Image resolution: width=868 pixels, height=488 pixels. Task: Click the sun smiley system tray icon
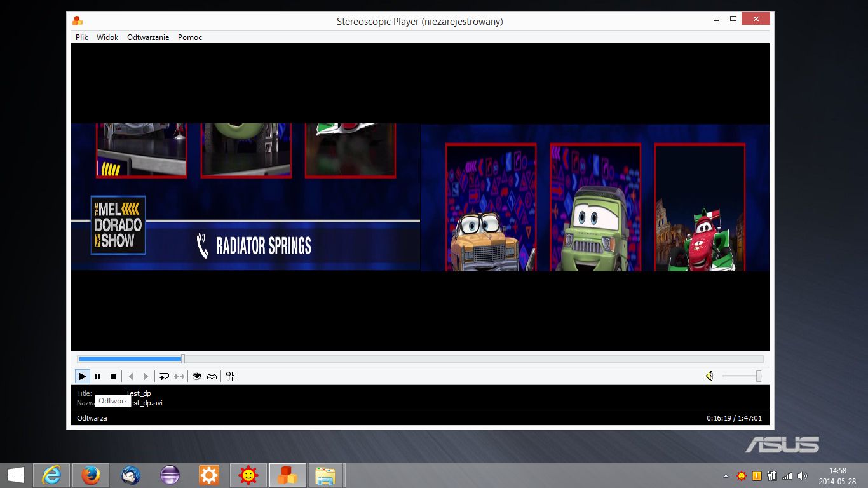point(742,475)
